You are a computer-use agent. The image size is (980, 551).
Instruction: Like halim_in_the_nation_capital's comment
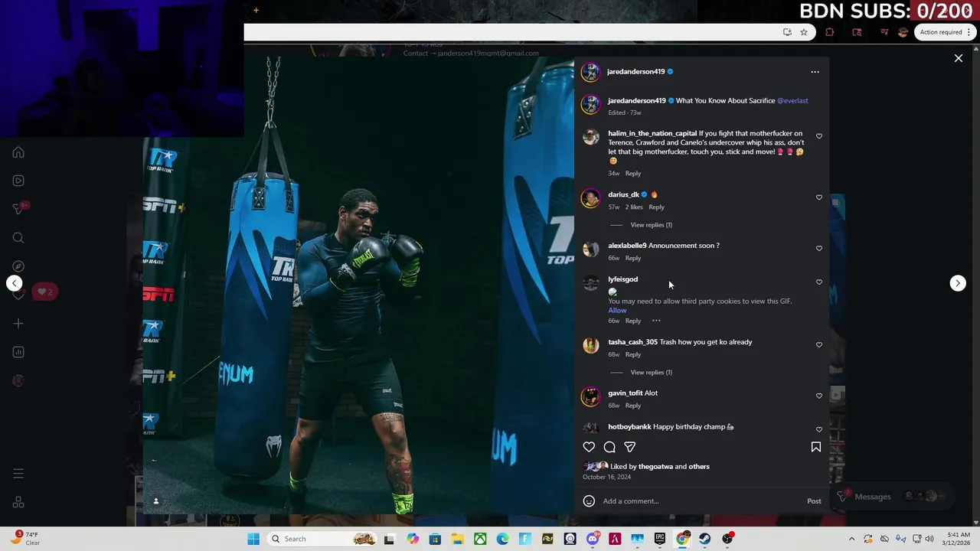819,136
